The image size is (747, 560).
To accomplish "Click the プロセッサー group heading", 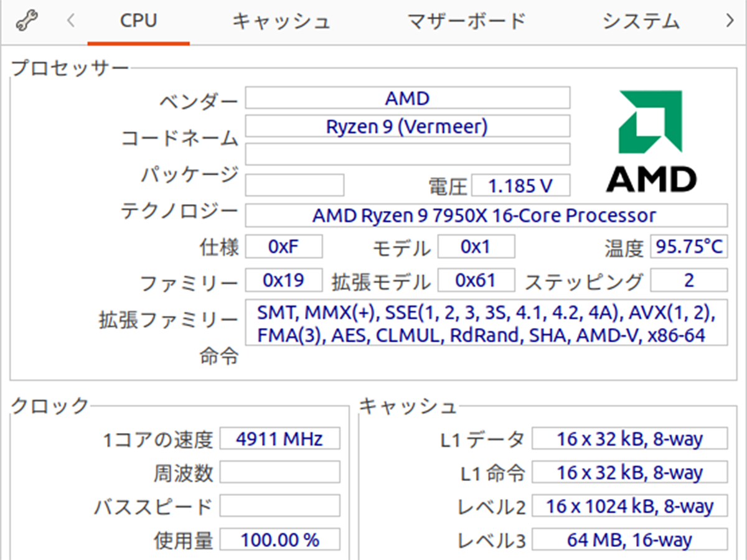I will coord(70,67).
